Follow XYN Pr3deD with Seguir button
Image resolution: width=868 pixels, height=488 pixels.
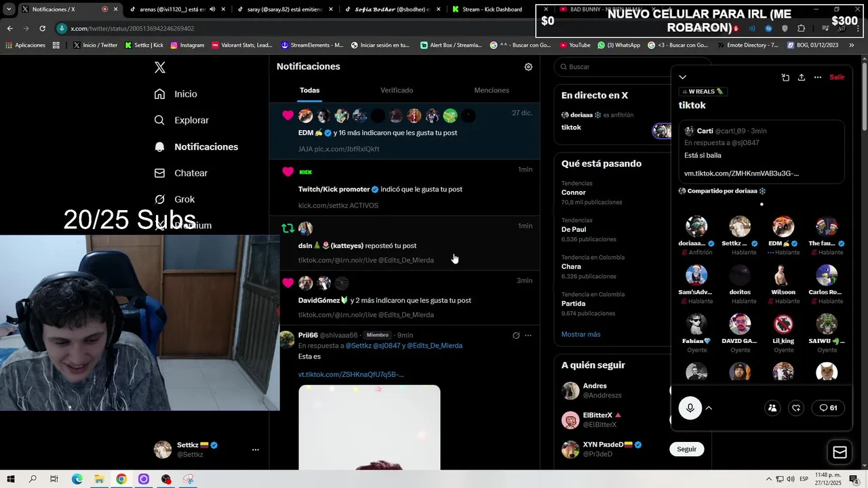(x=686, y=449)
